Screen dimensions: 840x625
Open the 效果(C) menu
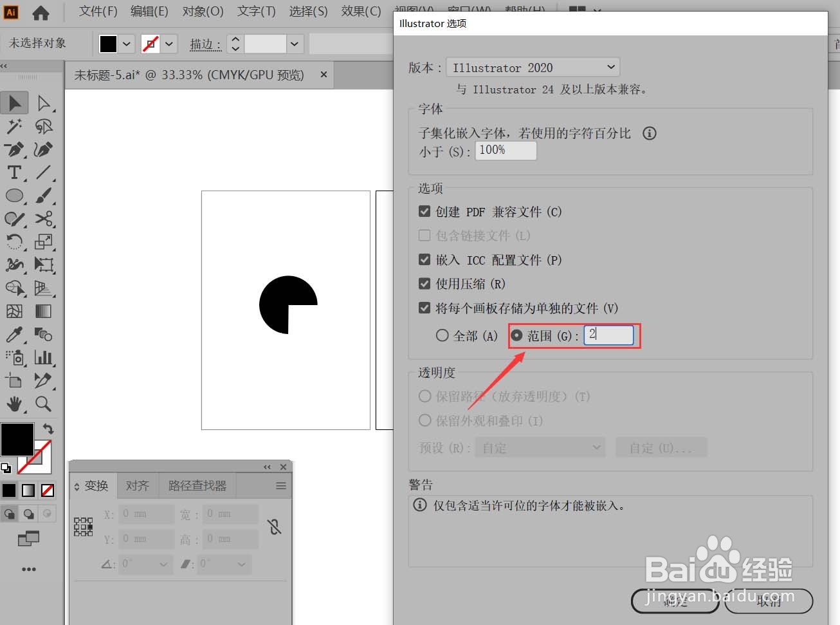[x=361, y=12]
